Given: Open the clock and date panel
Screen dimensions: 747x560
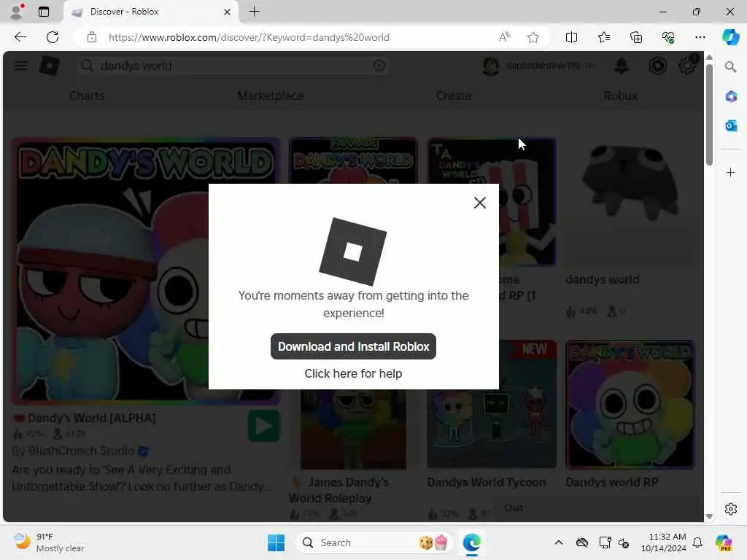Looking at the screenshot, I should [663, 542].
